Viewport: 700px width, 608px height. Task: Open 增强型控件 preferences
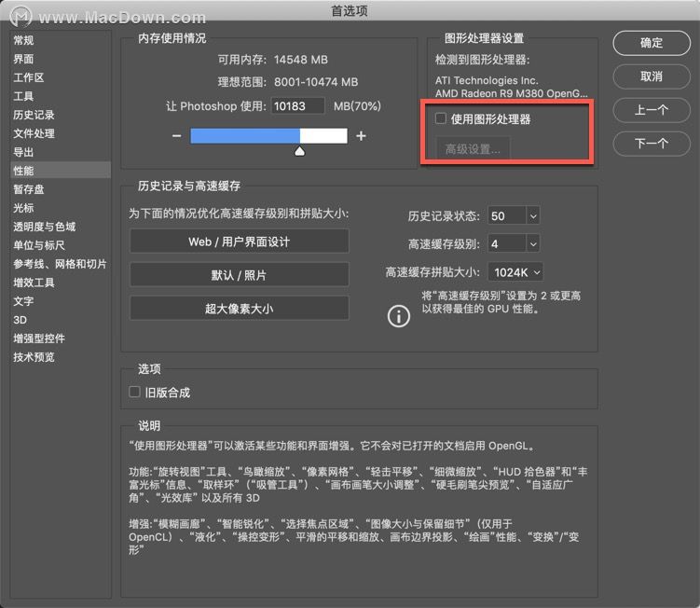click(39, 339)
